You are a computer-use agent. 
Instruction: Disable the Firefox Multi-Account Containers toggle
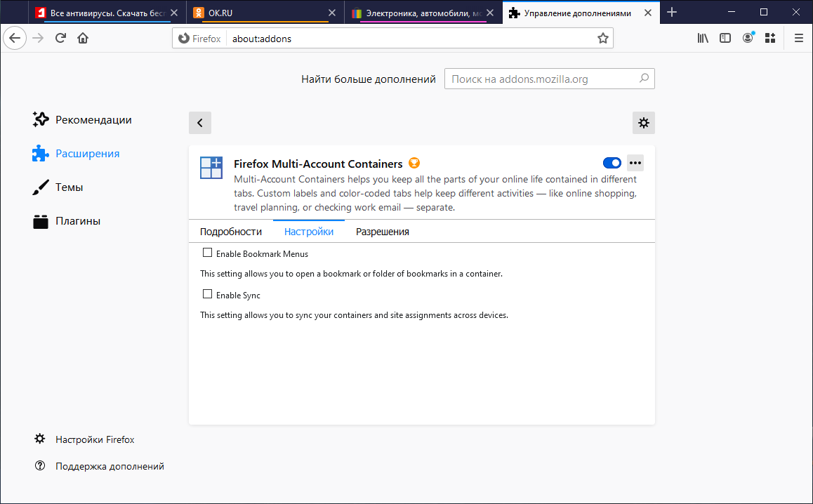[x=612, y=163]
